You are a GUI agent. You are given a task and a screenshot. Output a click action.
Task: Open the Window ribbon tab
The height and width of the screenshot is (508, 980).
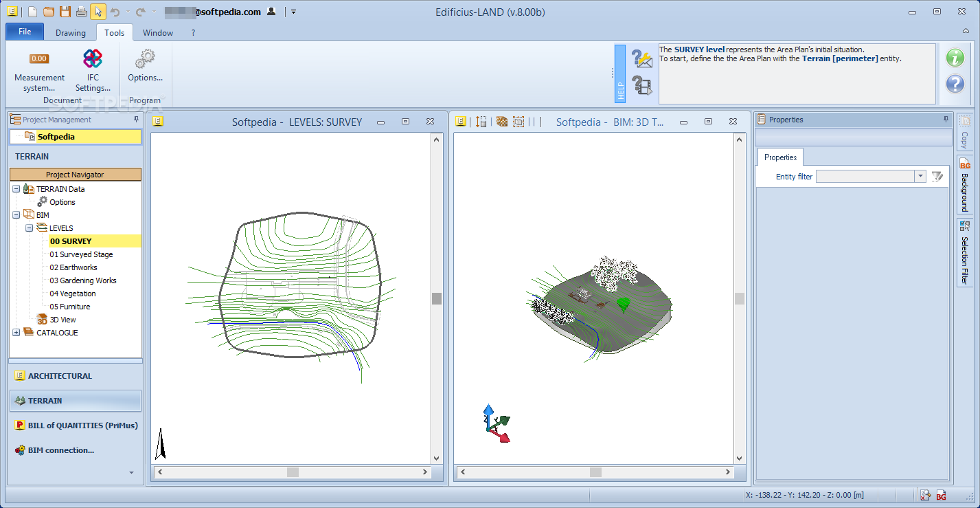pyautogui.click(x=158, y=32)
